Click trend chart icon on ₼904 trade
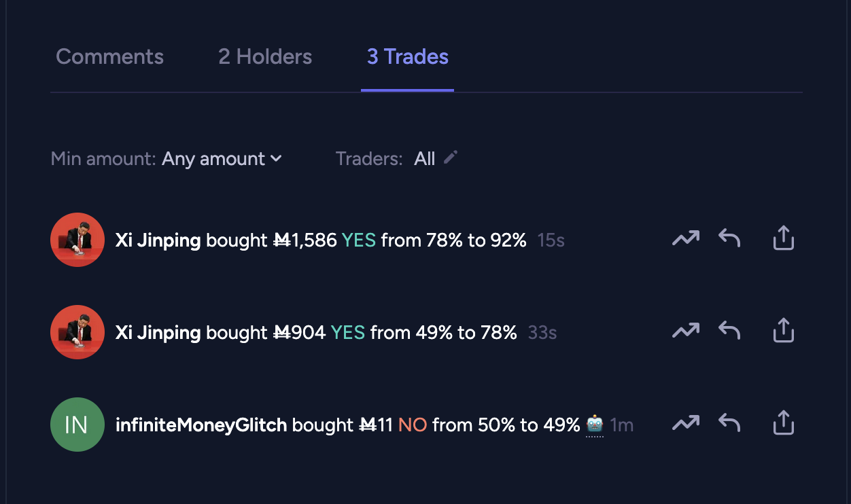The image size is (851, 504). pyautogui.click(x=686, y=331)
